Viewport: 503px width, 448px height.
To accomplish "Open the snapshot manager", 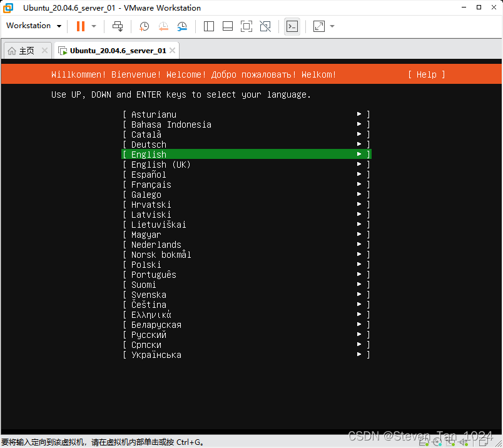I will pyautogui.click(x=182, y=26).
